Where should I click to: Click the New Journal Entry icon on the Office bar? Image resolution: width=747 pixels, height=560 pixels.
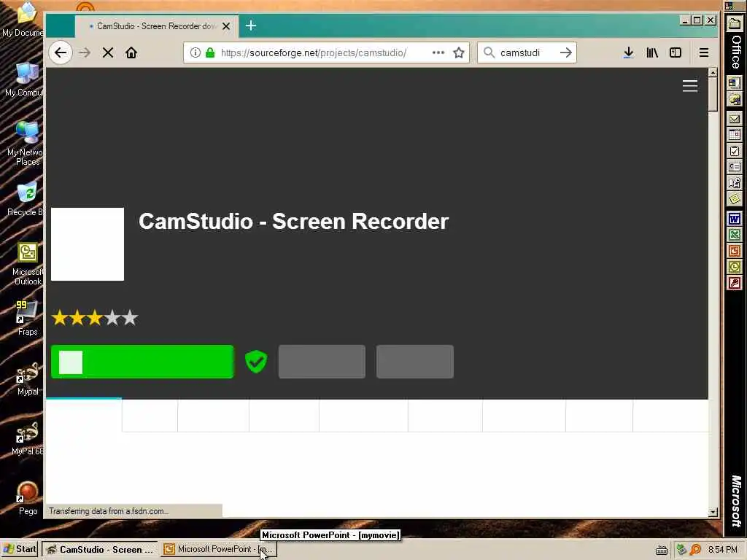(x=734, y=183)
